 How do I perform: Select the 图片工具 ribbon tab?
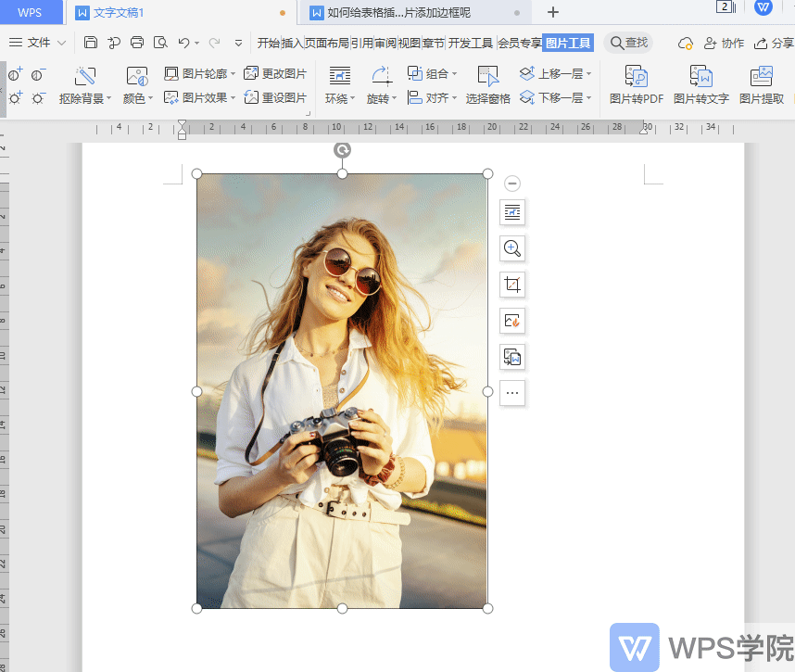[568, 44]
